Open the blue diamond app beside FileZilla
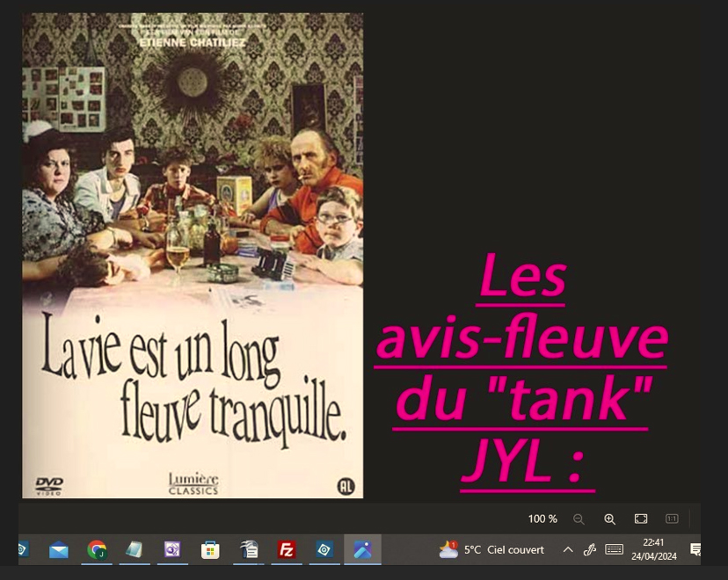This screenshot has width=728, height=580. tap(324, 550)
